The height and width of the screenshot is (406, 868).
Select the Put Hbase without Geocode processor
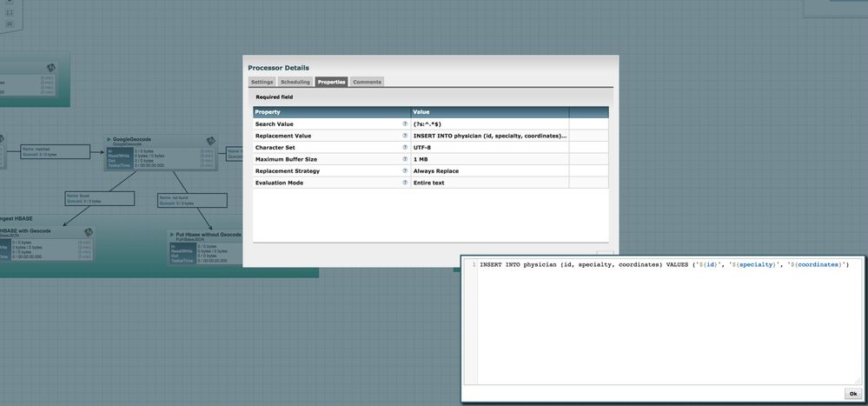point(205,248)
